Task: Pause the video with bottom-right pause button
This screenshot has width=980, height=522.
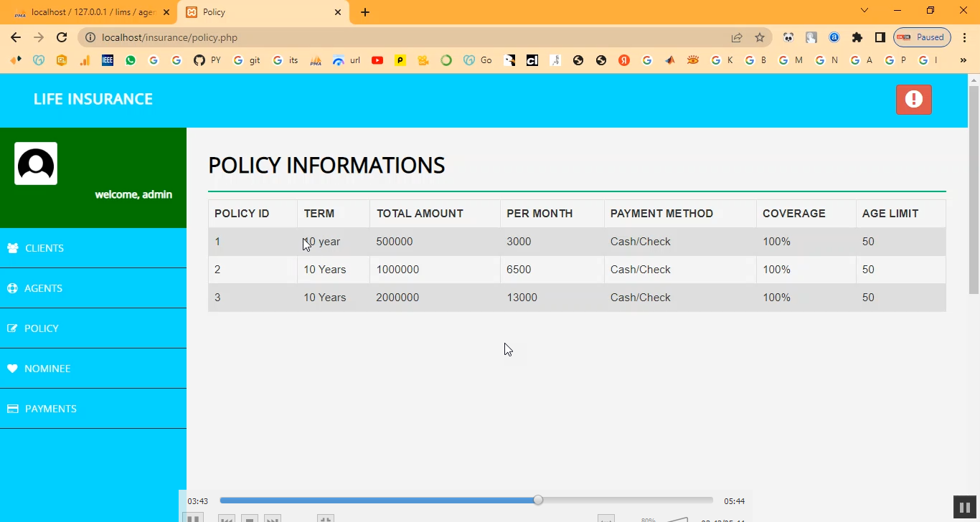Action: coord(963,507)
